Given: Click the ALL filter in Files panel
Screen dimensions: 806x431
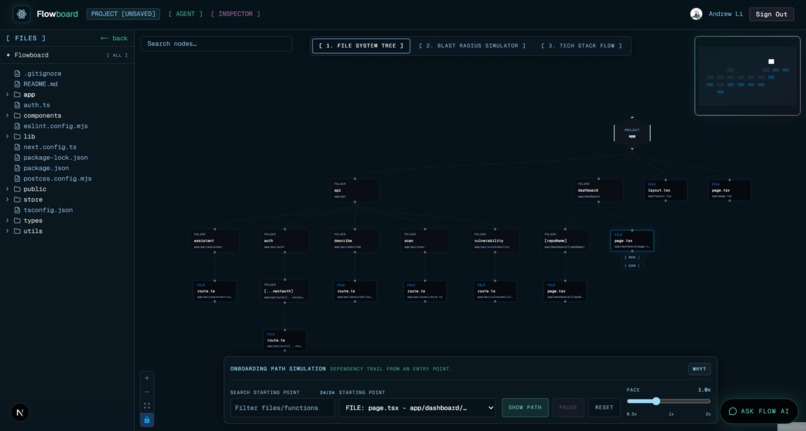Looking at the screenshot, I should click(x=117, y=55).
